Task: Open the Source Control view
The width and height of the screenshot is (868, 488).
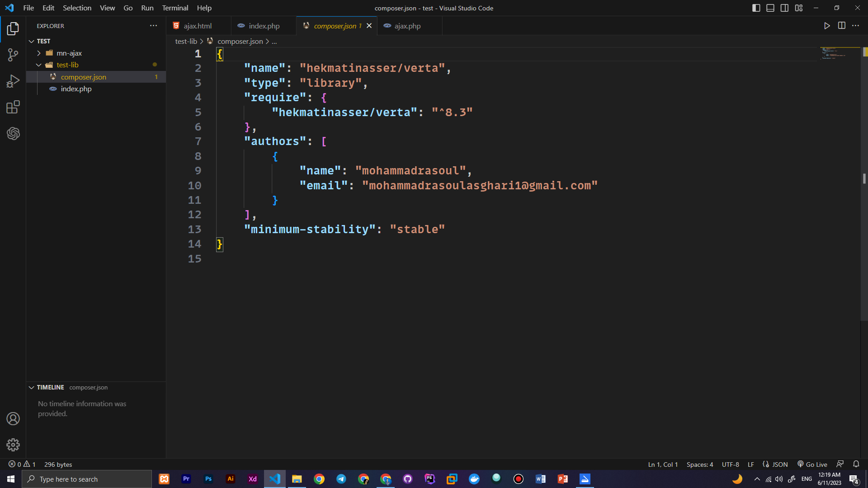Action: pos(13,55)
